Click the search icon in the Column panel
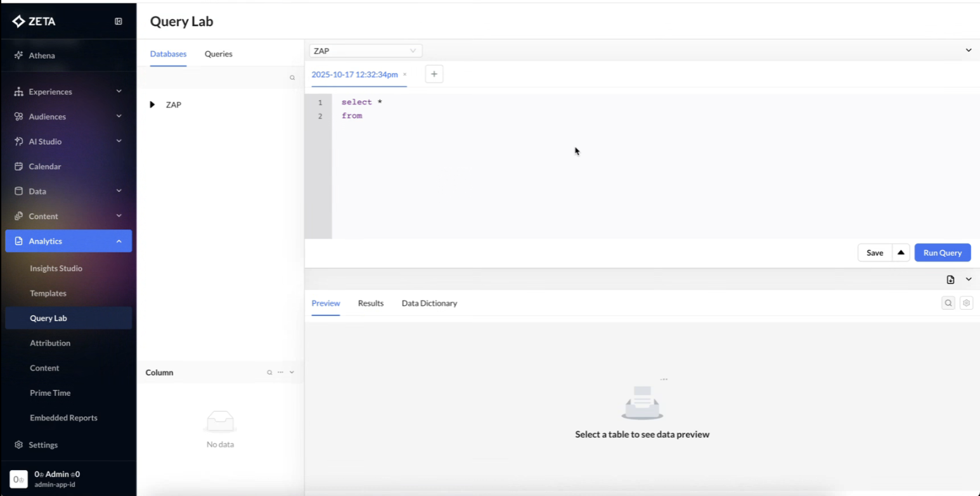The image size is (980, 496). click(269, 372)
